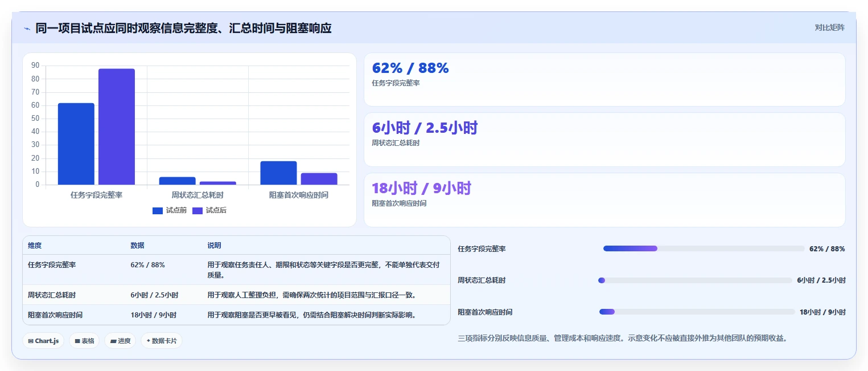The width and height of the screenshot is (868, 371).
Task: Click the 维度 column header in the table
Action: pyautogui.click(x=35, y=246)
